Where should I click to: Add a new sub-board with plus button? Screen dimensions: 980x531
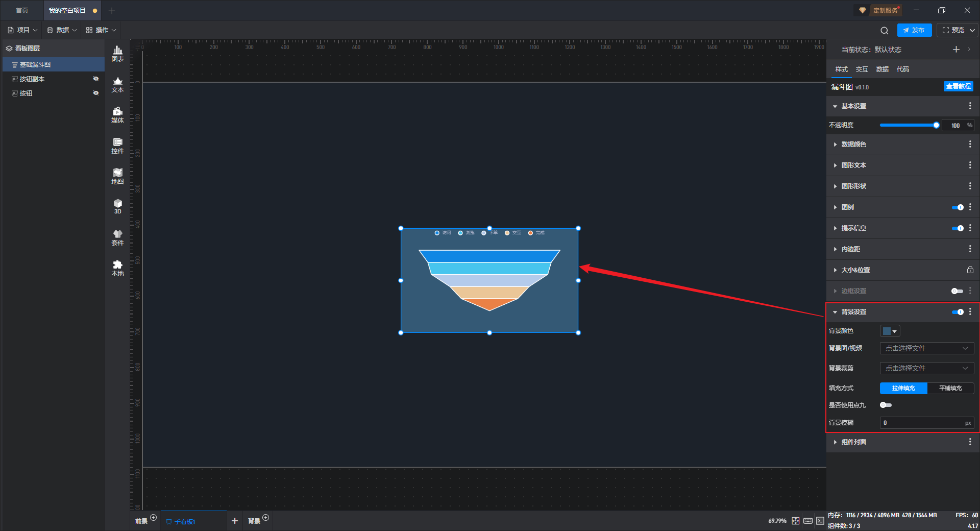pyautogui.click(x=235, y=521)
